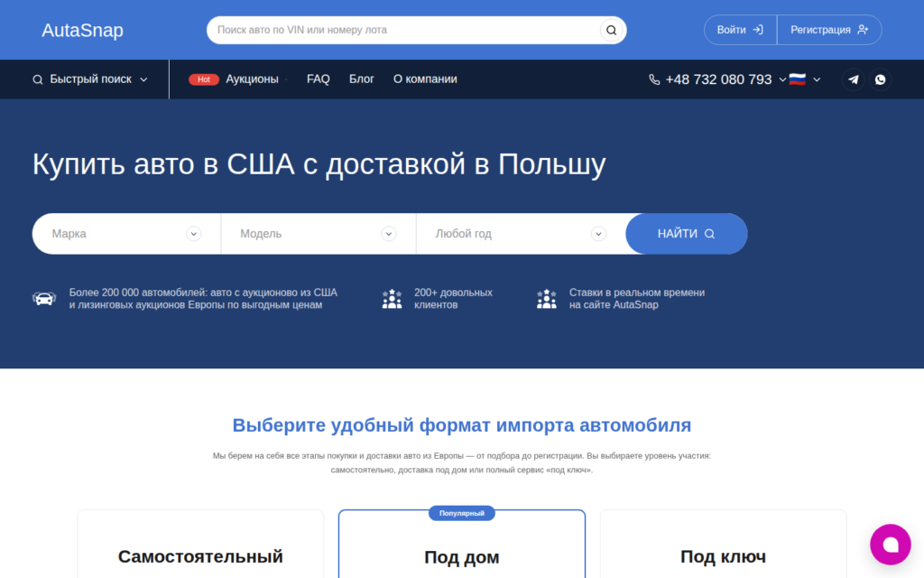Click heading Выберите удобный формат импорта автомобиля

pos(462,425)
